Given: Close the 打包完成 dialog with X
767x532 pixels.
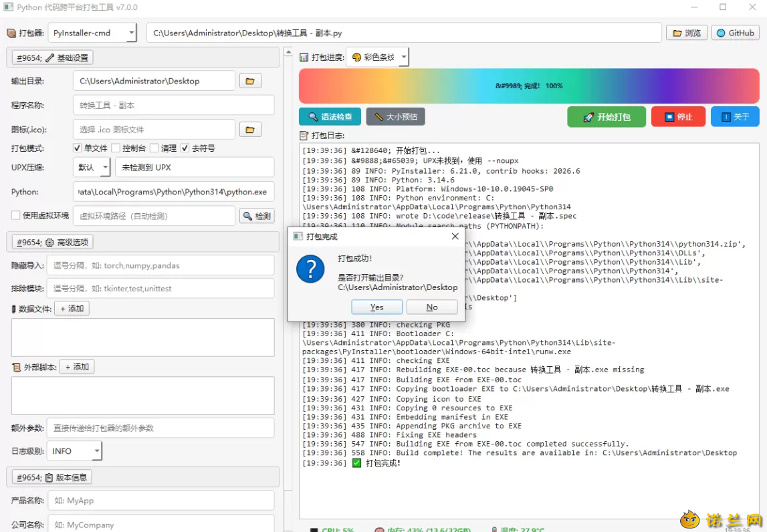Looking at the screenshot, I should [x=455, y=236].
